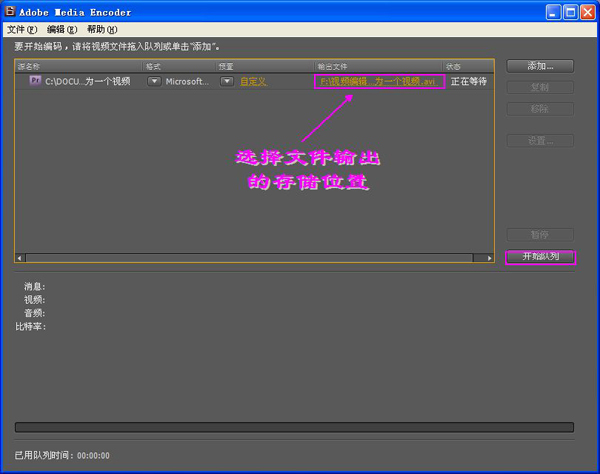This screenshot has width=600, height=474.
Task: Click the queue horizontal scrollbar right arrow
Action: (489, 258)
